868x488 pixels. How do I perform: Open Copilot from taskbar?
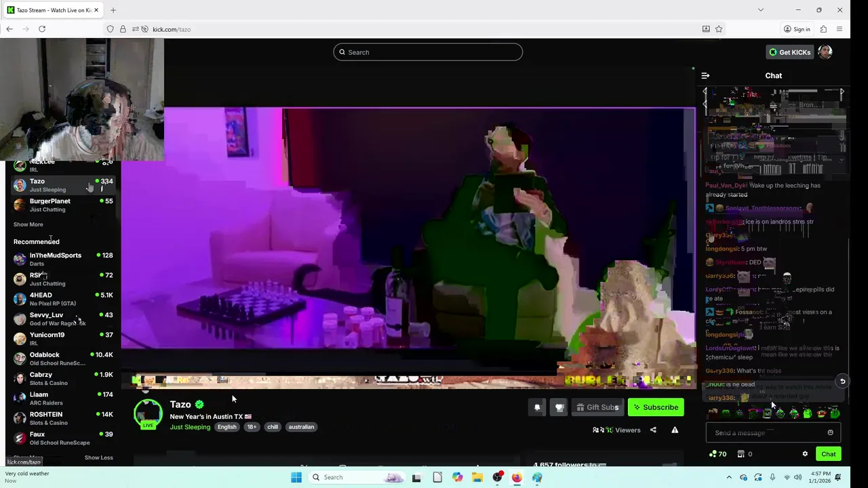(458, 477)
